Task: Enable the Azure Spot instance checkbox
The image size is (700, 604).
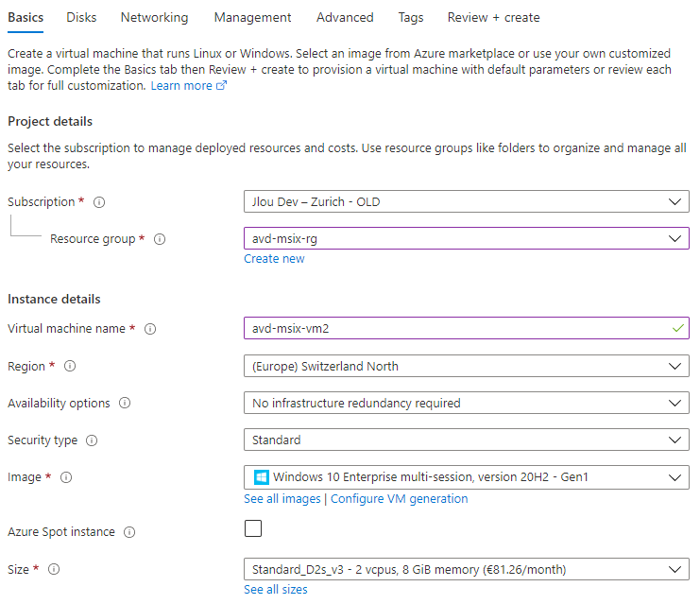Action: pos(253,528)
